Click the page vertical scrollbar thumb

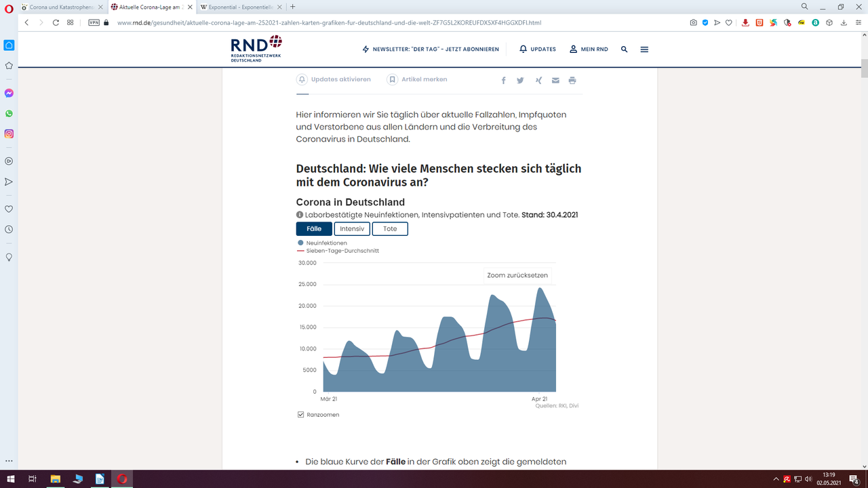pos(865,69)
